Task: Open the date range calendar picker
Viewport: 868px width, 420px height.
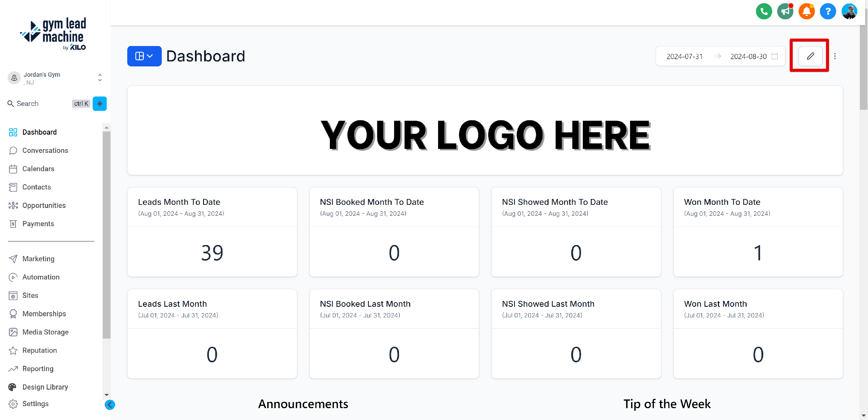Action: (x=774, y=56)
